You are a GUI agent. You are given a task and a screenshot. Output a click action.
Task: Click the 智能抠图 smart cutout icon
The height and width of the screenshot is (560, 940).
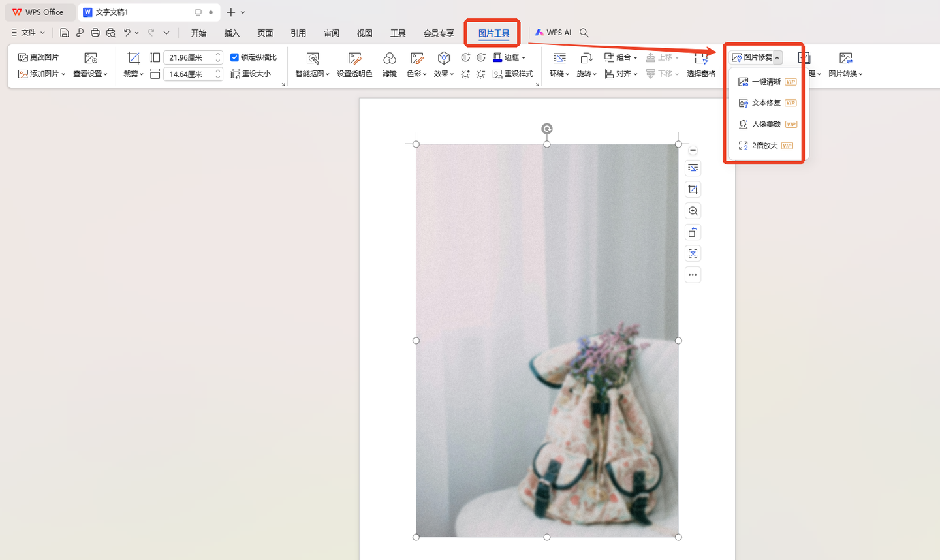click(x=313, y=59)
